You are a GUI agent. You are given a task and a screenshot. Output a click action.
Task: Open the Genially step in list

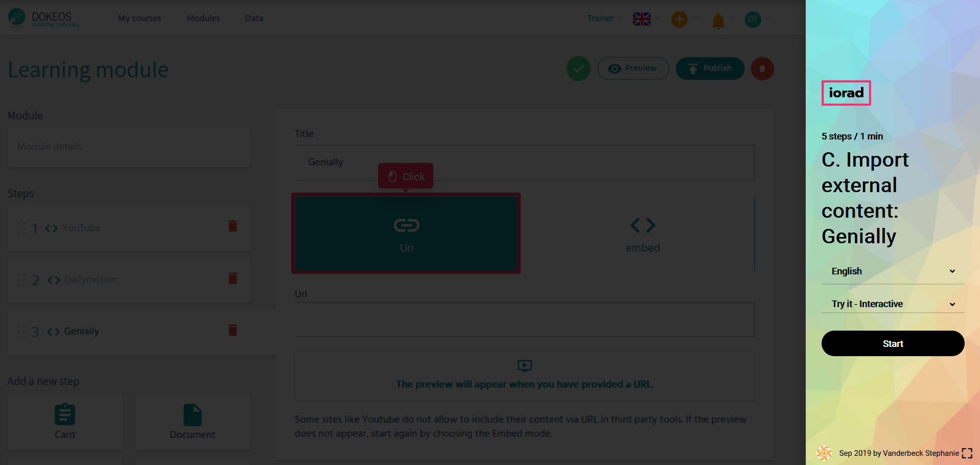[82, 331]
